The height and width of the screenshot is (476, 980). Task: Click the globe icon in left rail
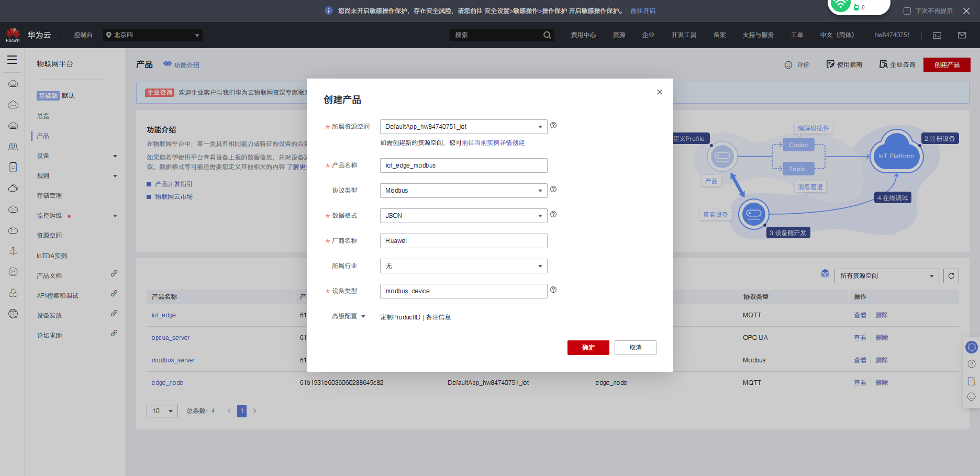coord(13,314)
